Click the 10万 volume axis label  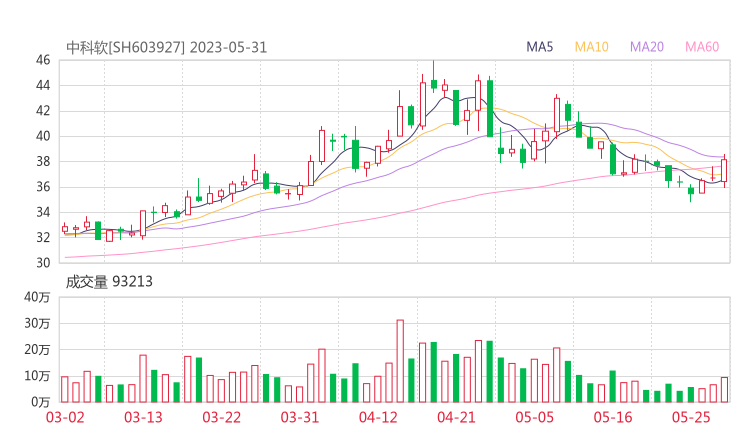tap(37, 376)
